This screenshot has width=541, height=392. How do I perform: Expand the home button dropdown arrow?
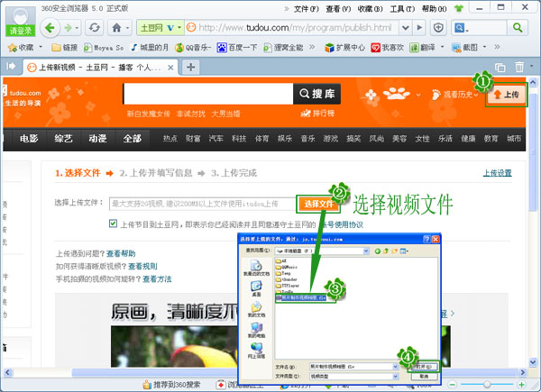pyautogui.click(x=127, y=28)
